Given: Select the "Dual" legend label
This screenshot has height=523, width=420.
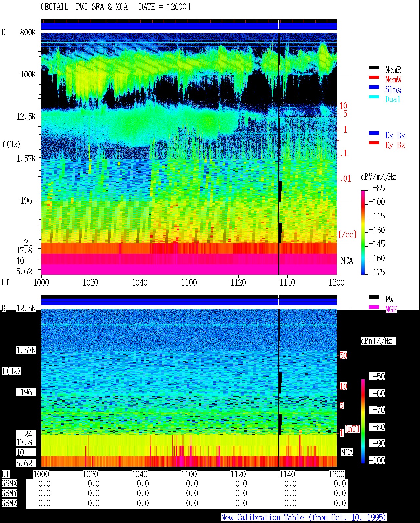Looking at the screenshot, I should [393, 99].
